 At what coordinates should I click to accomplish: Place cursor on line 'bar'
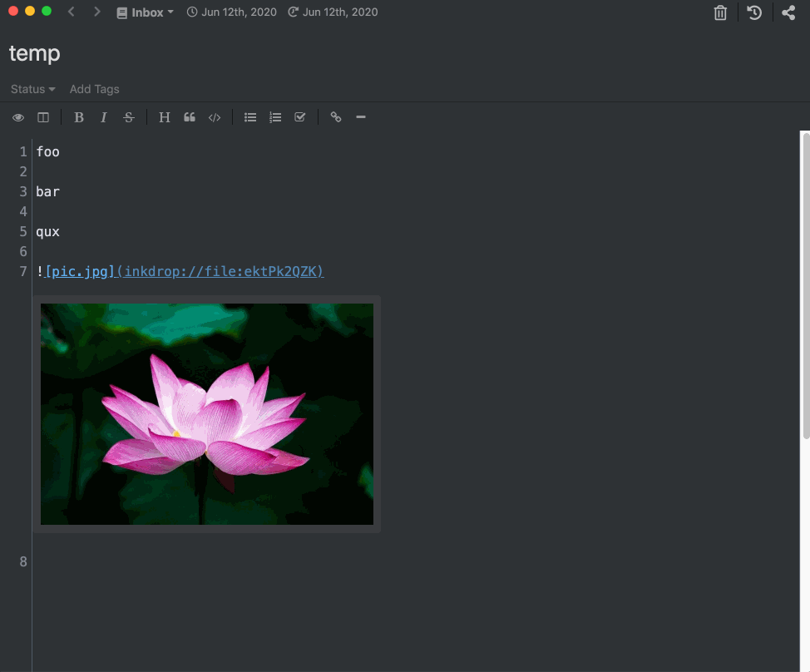coord(47,191)
